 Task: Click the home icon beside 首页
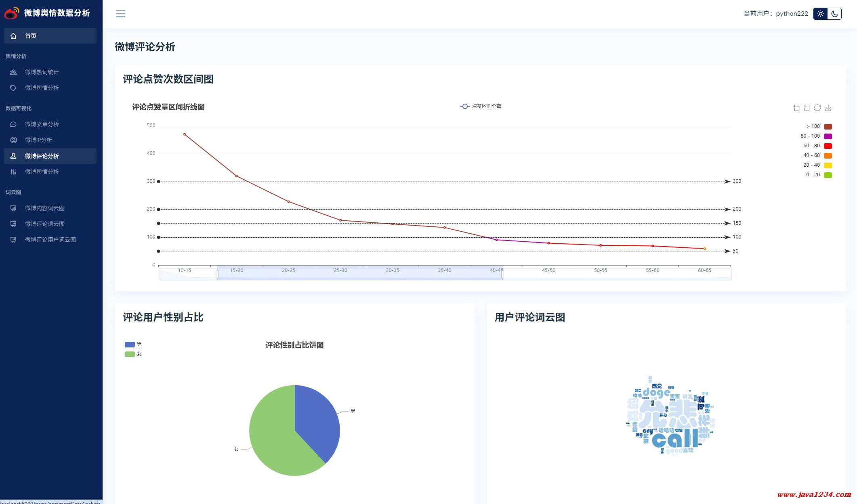[x=13, y=36]
